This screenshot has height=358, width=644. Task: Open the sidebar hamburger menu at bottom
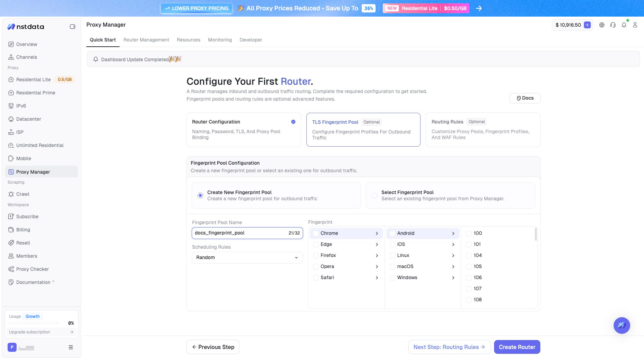[71, 347]
